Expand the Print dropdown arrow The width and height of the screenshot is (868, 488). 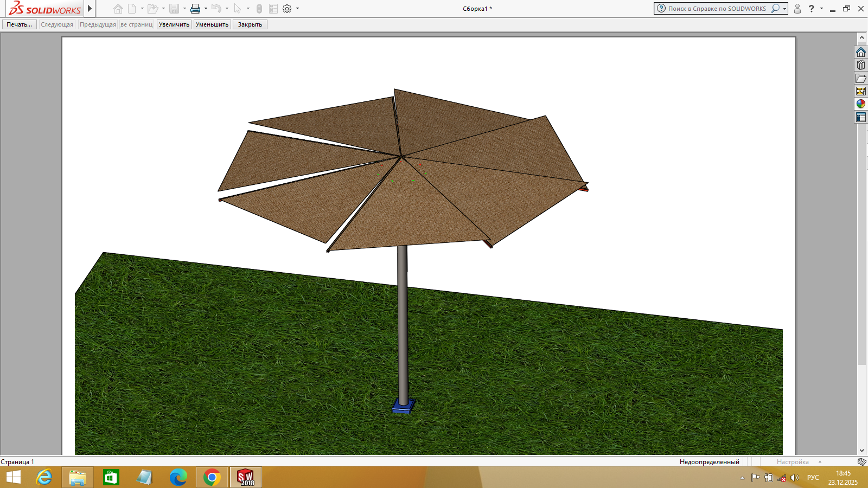coord(206,9)
